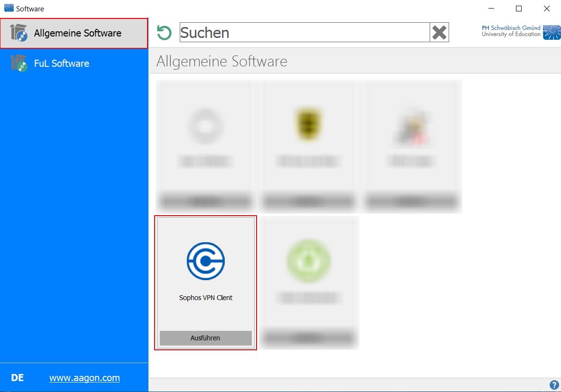Screen dimensions: 561x392
Task: Clear the search field using the X button
Action: 439,32
